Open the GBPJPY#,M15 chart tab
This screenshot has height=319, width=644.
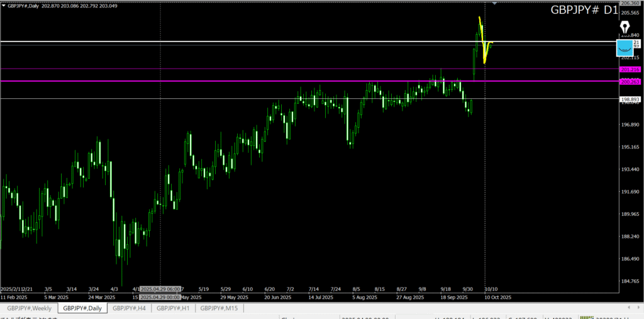click(219, 308)
